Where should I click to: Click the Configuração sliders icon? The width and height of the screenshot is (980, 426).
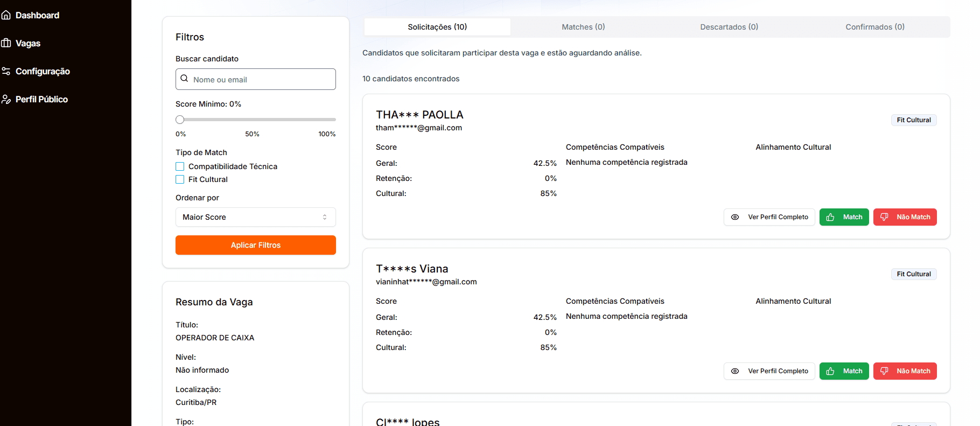[6, 71]
